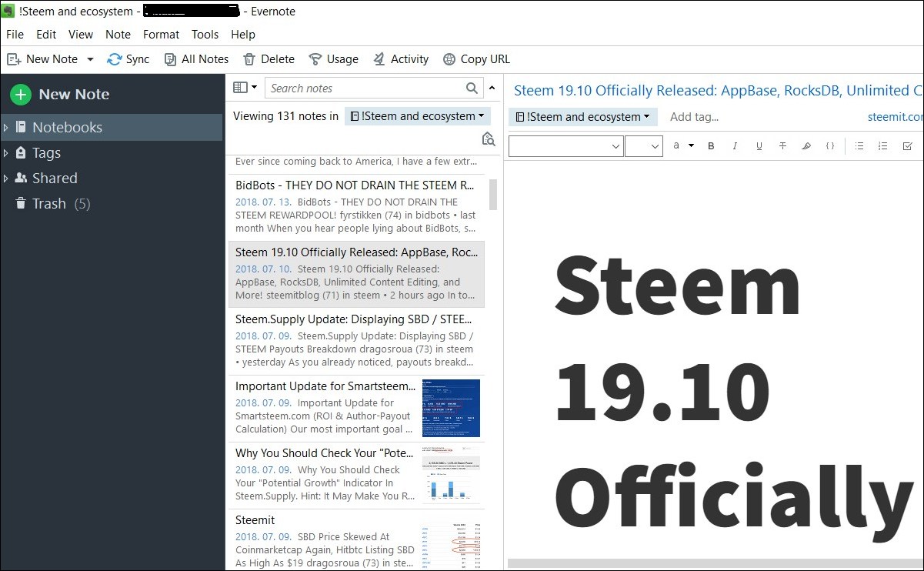The width and height of the screenshot is (924, 571).
Task: Click the New Note toolbar button
Action: [x=42, y=59]
